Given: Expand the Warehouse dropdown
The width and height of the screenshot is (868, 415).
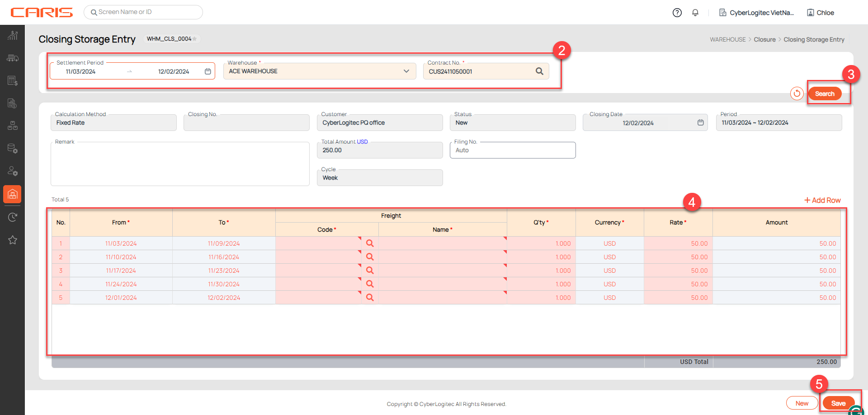Looking at the screenshot, I should [406, 71].
